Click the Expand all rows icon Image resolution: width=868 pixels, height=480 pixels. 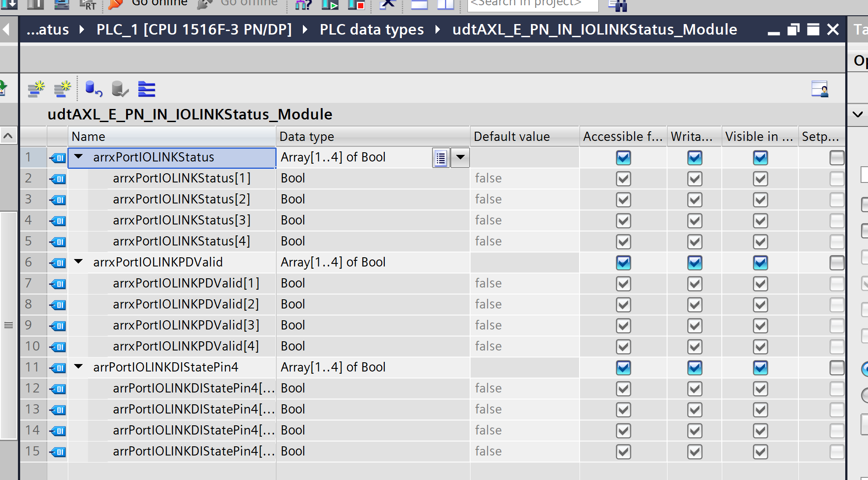tap(147, 89)
